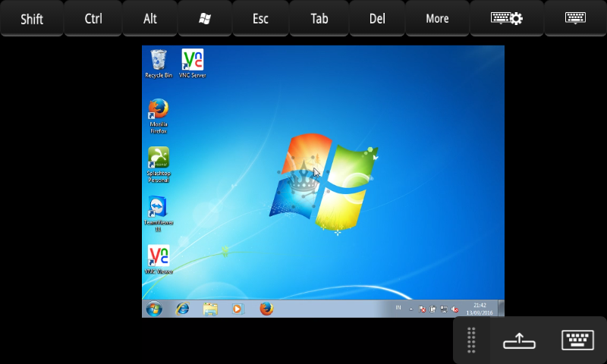
Task: Select the Recycle Bin desktop icon
Action: point(159,64)
